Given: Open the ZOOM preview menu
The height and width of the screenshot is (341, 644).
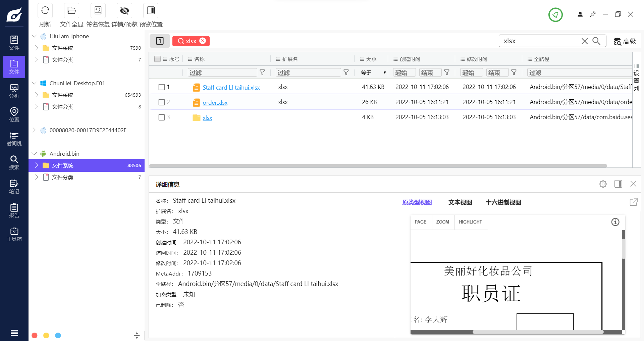Looking at the screenshot, I should point(442,222).
